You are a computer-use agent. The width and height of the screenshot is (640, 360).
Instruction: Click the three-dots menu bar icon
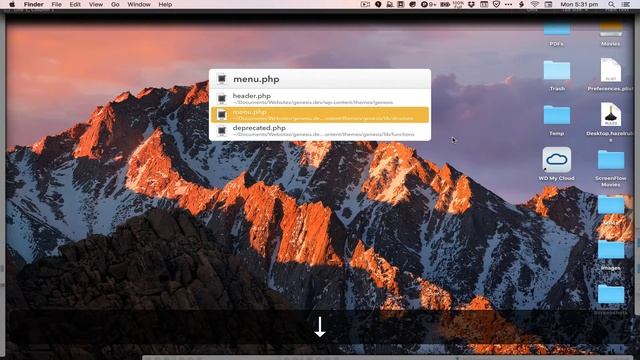coord(508,4)
